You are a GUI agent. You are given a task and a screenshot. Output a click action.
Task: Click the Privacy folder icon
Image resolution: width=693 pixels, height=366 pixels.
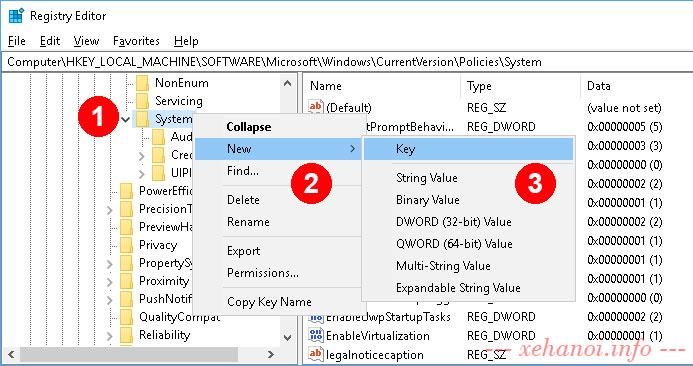[126, 245]
